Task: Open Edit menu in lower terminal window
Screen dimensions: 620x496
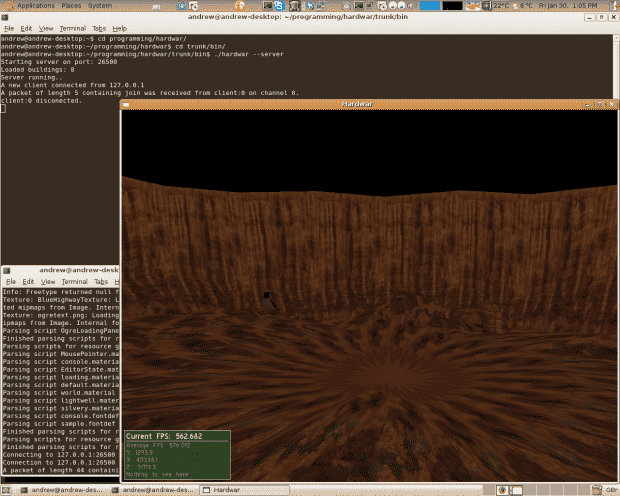Action: pos(28,281)
